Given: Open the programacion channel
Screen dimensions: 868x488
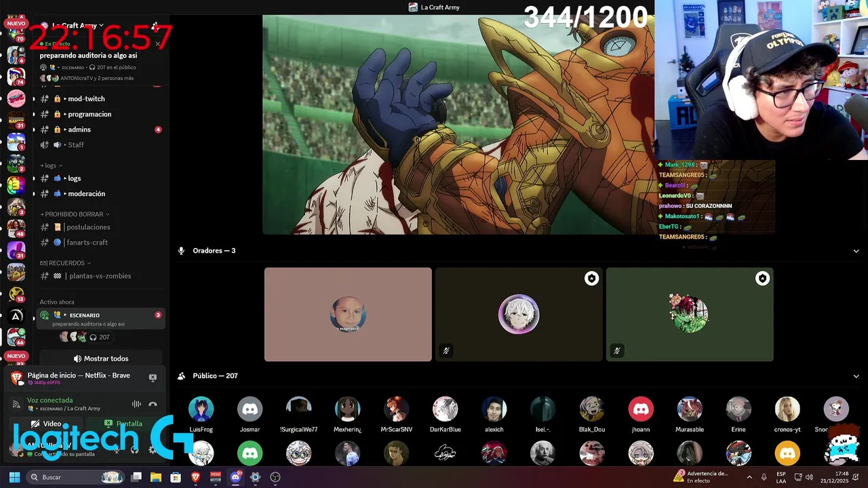Looking at the screenshot, I should point(90,115).
